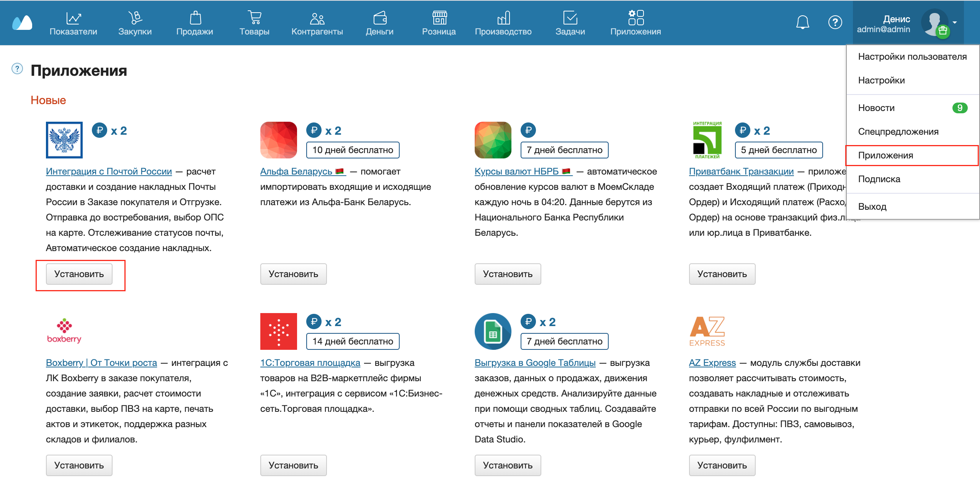Open the Boxberry app link
The height and width of the screenshot is (483, 980).
[x=101, y=363]
